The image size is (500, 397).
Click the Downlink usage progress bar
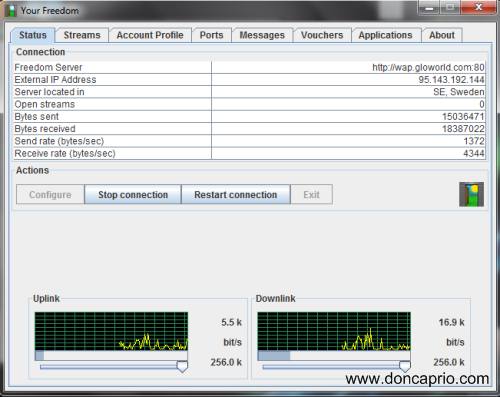click(334, 355)
